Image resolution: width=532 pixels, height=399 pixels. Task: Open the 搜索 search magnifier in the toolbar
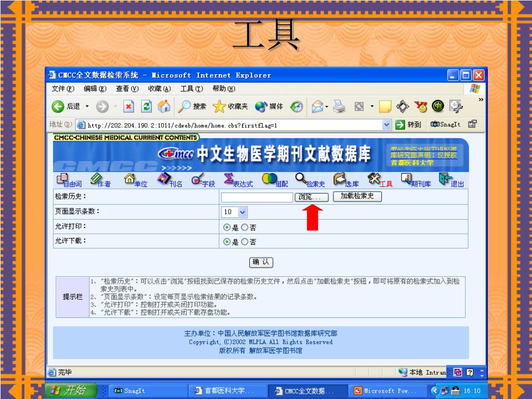(x=192, y=107)
